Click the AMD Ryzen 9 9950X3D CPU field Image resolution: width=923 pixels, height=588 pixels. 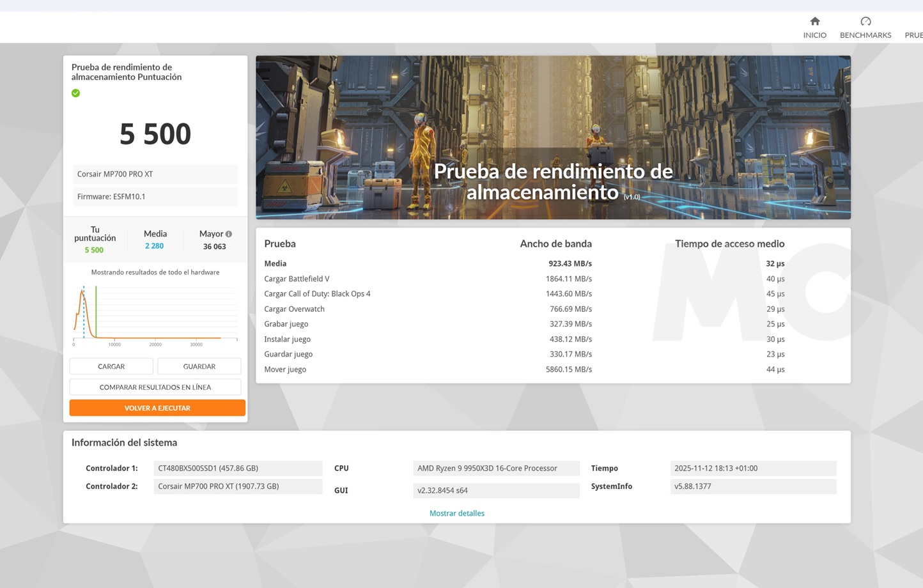[496, 468]
